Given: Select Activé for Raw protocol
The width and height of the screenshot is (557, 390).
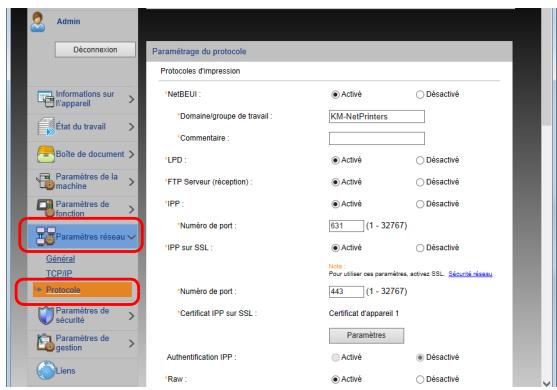Looking at the screenshot, I should [335, 379].
